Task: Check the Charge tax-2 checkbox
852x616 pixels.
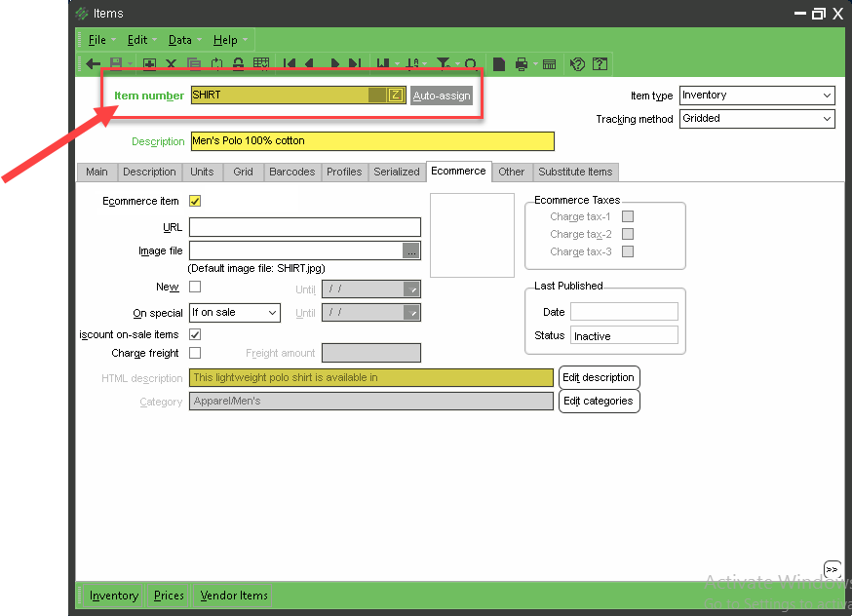Action: click(x=628, y=234)
